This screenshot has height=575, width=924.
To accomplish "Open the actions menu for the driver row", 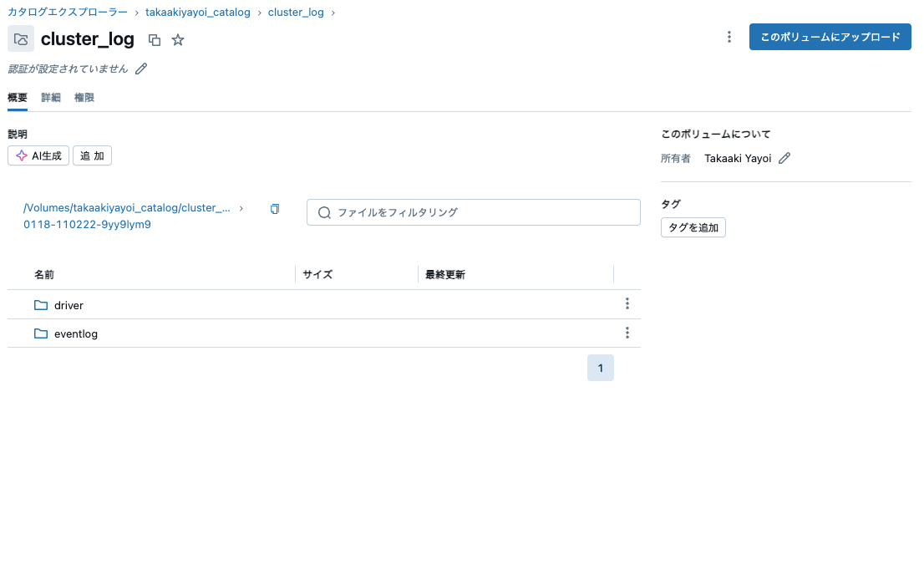I will pos(627,303).
